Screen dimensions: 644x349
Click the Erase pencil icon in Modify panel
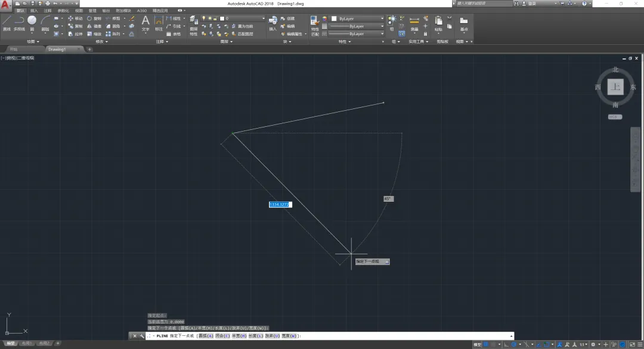tap(132, 18)
